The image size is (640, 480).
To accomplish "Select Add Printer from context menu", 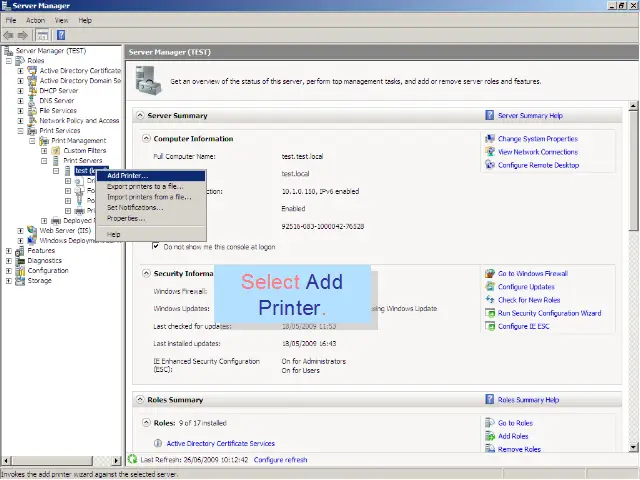I will (151, 176).
